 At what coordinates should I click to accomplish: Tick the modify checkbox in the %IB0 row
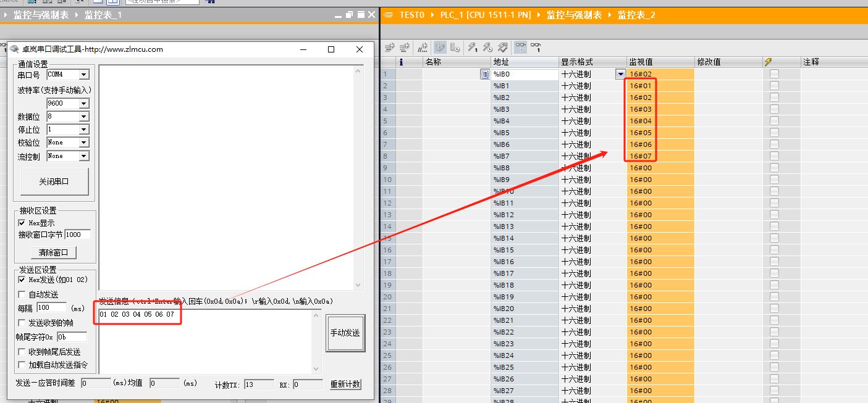774,74
